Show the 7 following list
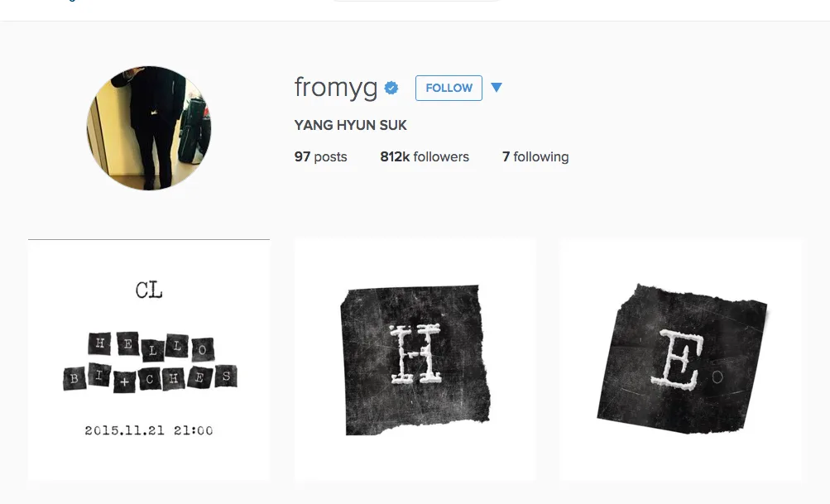Image resolution: width=830 pixels, height=504 pixels. [x=535, y=156]
